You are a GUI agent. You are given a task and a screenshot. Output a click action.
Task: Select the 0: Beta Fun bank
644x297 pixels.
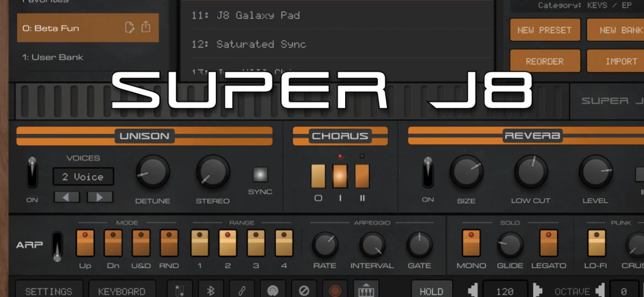(88, 28)
